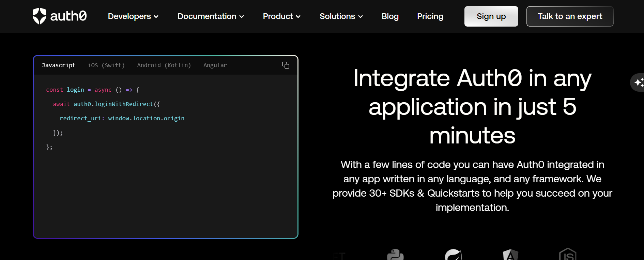Screen dimensions: 644x260
Task: Switch to the iOS (Swift) code tab
Action: point(106,65)
